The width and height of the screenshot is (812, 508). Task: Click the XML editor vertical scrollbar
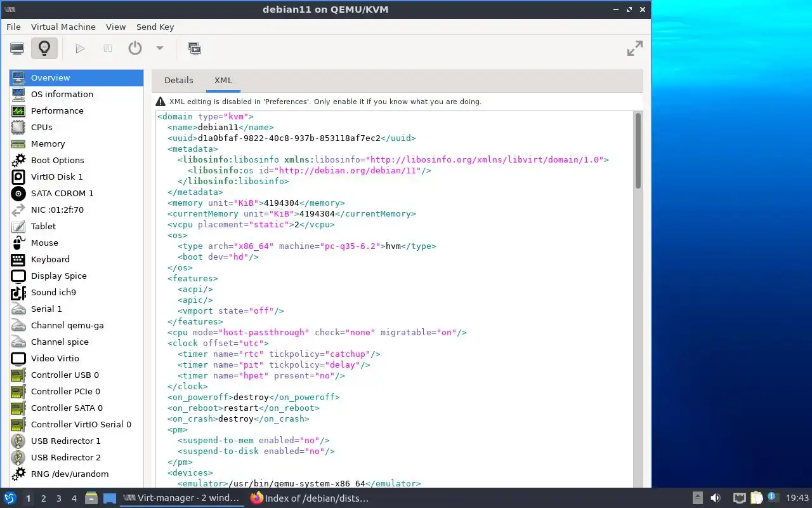pos(638,150)
